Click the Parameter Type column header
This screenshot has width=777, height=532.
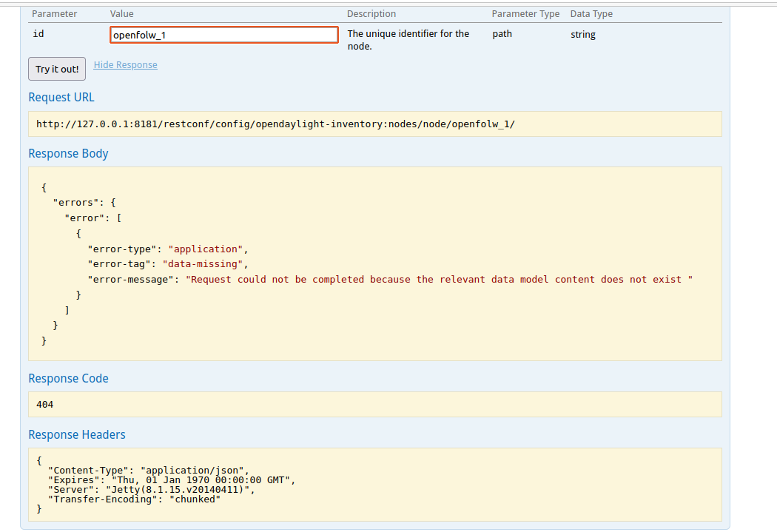point(525,14)
